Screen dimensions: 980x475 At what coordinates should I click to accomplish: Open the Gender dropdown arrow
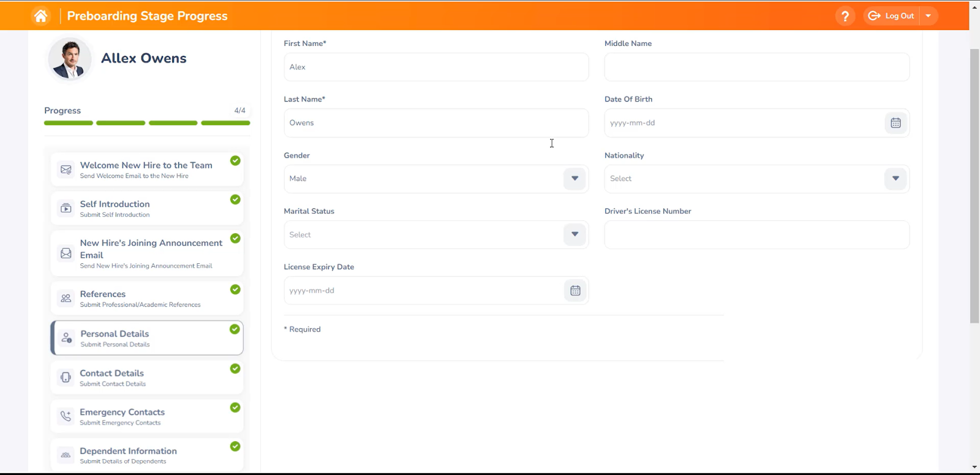click(x=575, y=179)
